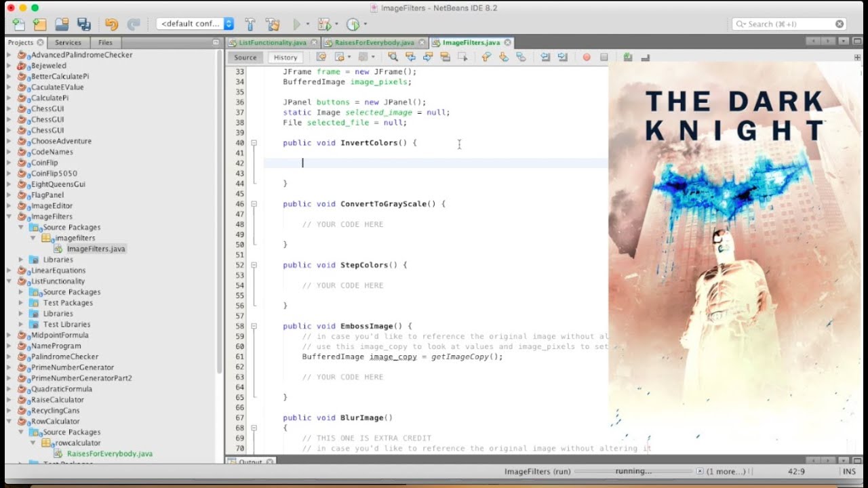The width and height of the screenshot is (868, 488).
Task: Go to Previous Bookmark icon
Action: point(486,58)
